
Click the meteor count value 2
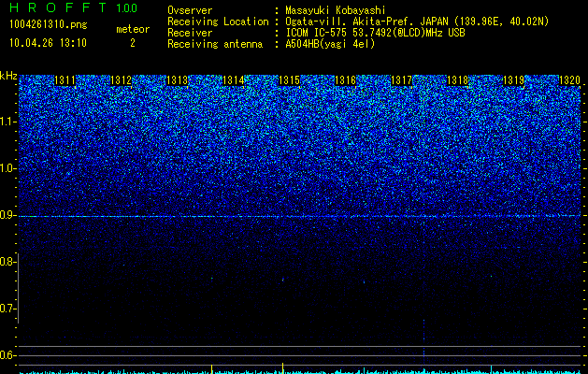133,43
